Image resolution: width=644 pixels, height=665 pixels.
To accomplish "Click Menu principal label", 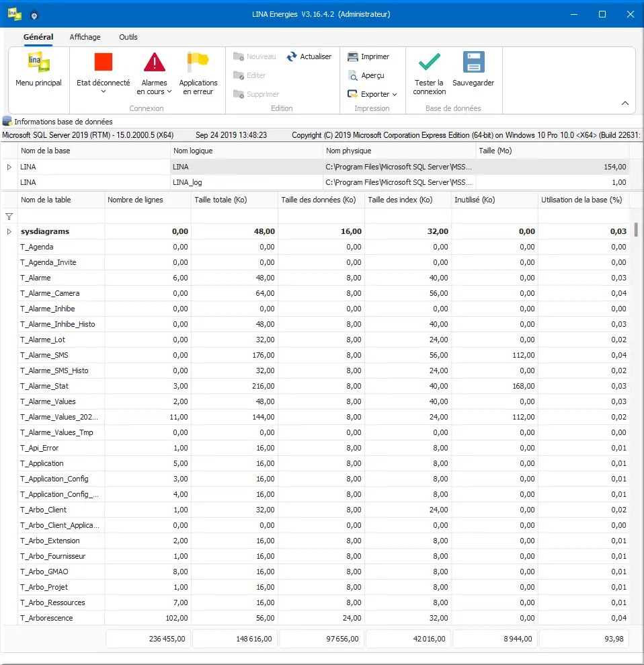I will (x=38, y=83).
